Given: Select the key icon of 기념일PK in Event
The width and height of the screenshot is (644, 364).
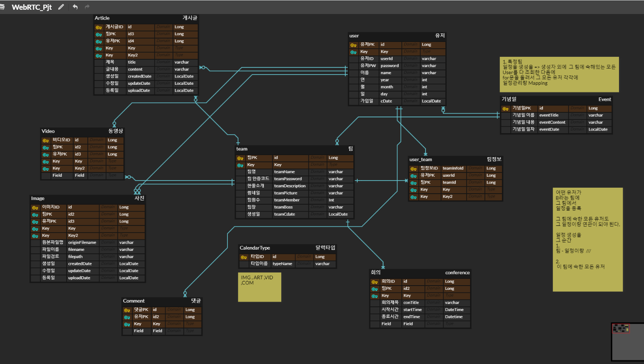Looking at the screenshot, I should pyautogui.click(x=505, y=108).
